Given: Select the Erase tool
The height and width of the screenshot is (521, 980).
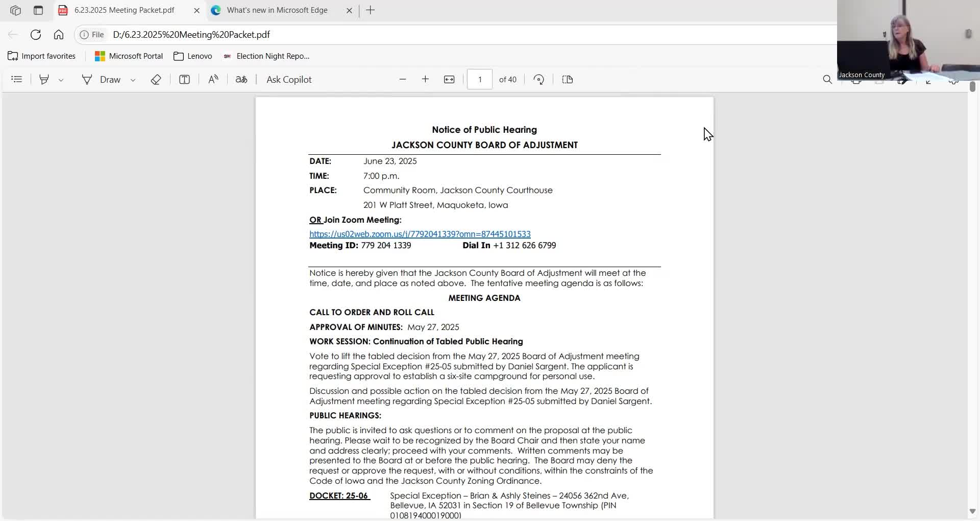Looking at the screenshot, I should 156,80.
